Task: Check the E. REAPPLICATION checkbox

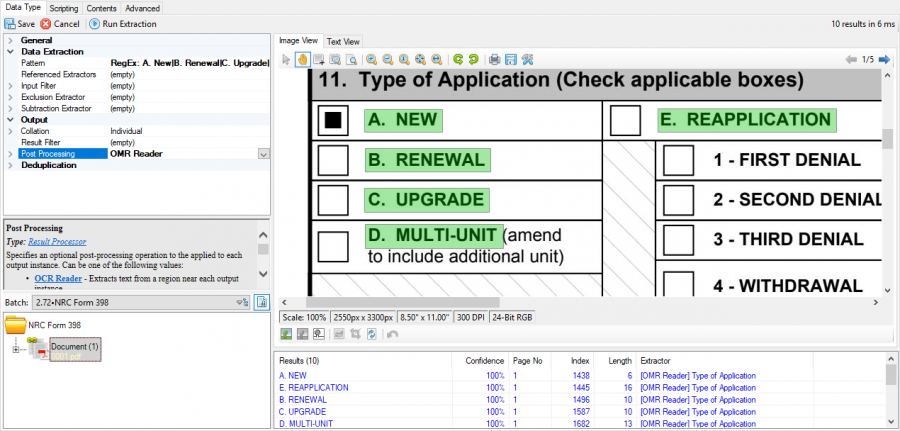Action: (x=626, y=120)
